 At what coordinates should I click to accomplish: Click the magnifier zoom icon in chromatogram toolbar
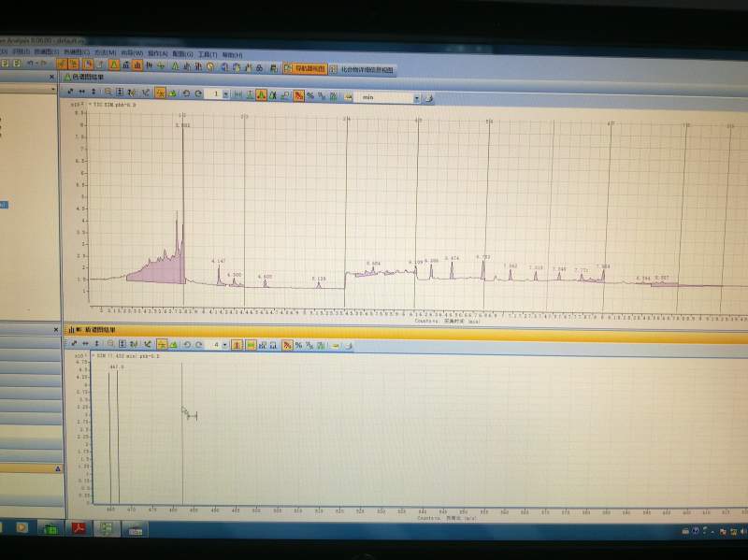(x=108, y=92)
